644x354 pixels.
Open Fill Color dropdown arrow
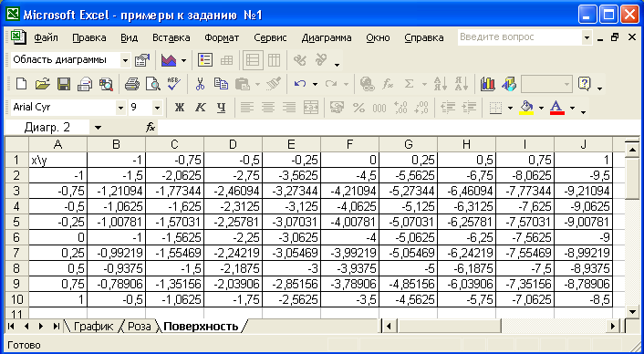[541, 108]
